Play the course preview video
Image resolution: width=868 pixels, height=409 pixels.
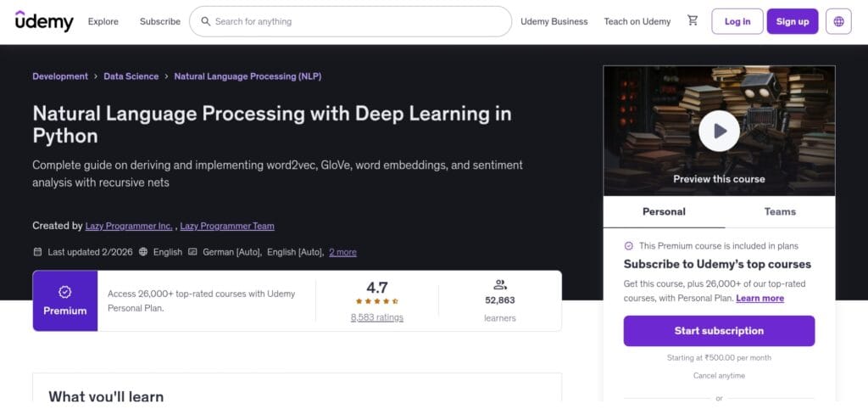[719, 131]
